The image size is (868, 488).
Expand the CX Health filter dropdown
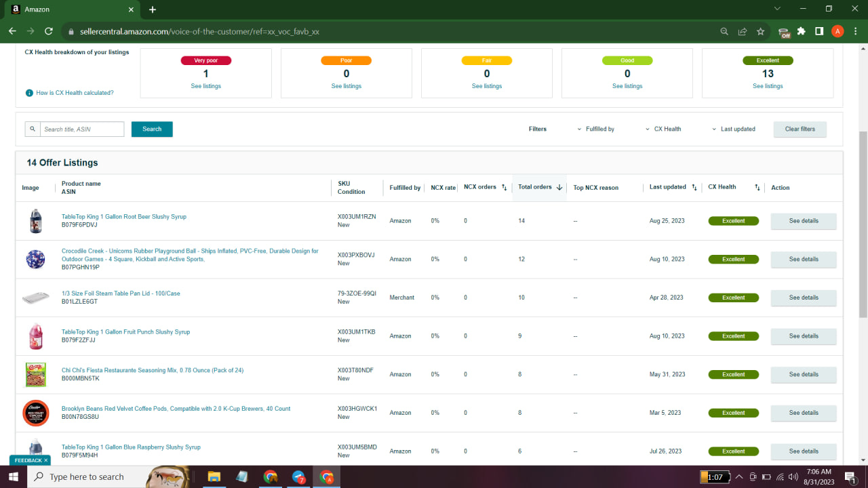click(663, 129)
